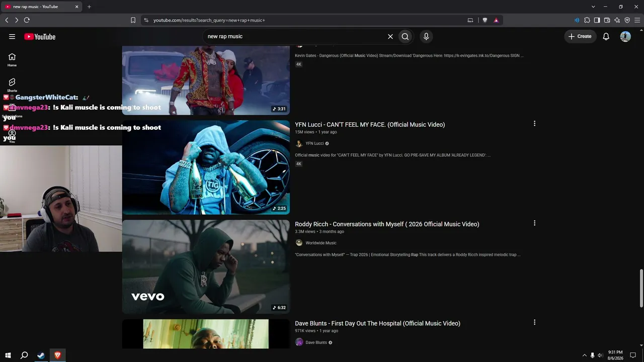Screen dimensions: 644x362
Task: Open more options for the YFN Lucci video
Action: tap(534, 124)
